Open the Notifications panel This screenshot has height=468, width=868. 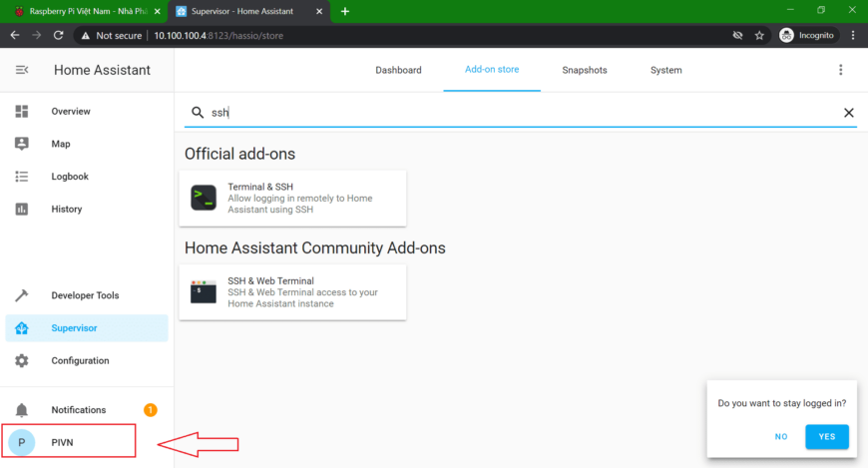point(78,410)
